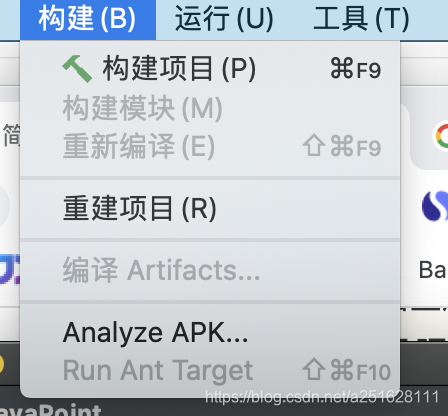The width and height of the screenshot is (448, 416).
Task: Click the partially visible Google logo icon
Action: [x=441, y=136]
